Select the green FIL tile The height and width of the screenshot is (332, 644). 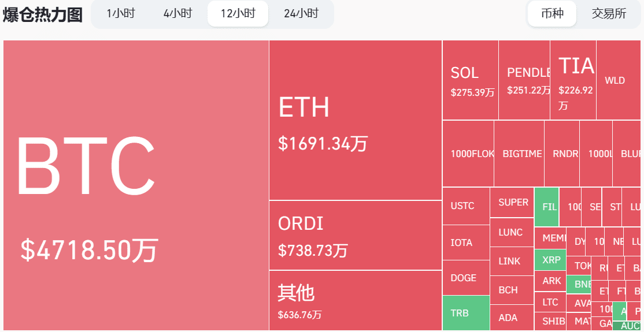547,207
